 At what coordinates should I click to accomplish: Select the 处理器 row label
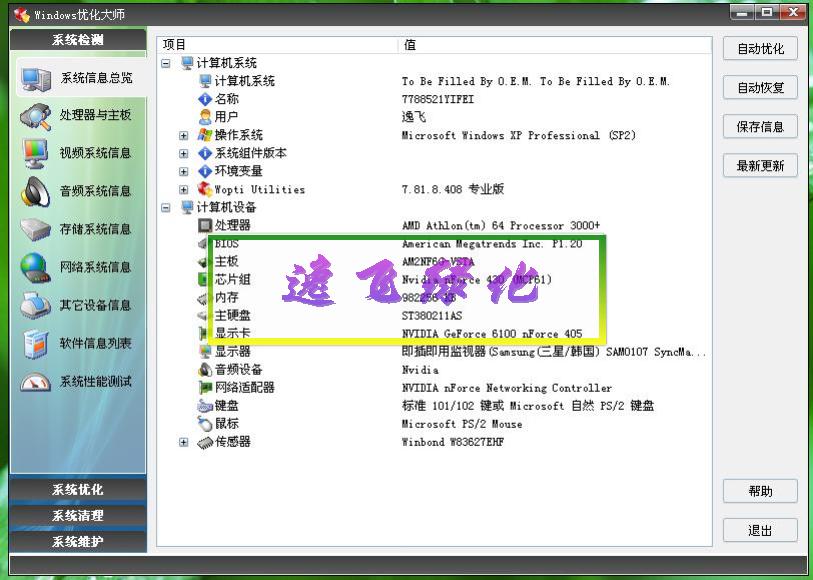[x=233, y=225]
